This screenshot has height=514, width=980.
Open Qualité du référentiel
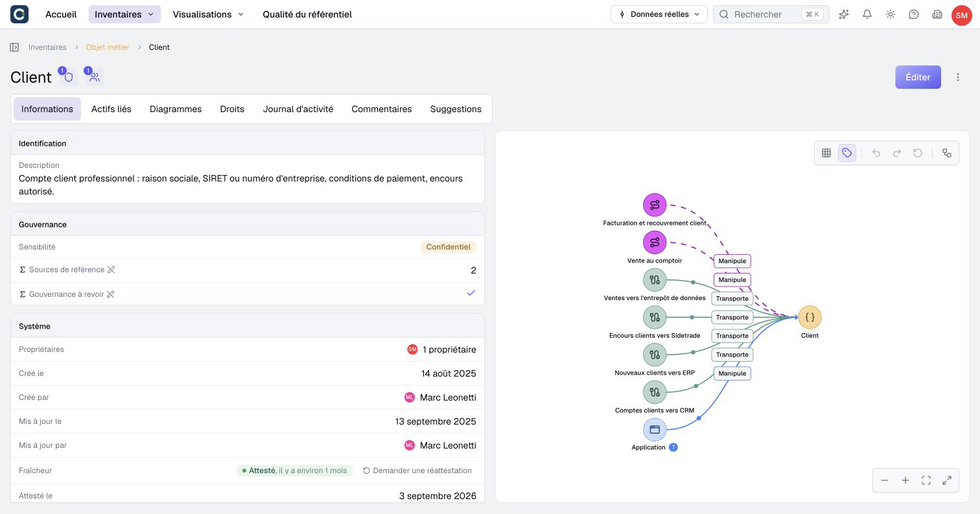pos(307,14)
